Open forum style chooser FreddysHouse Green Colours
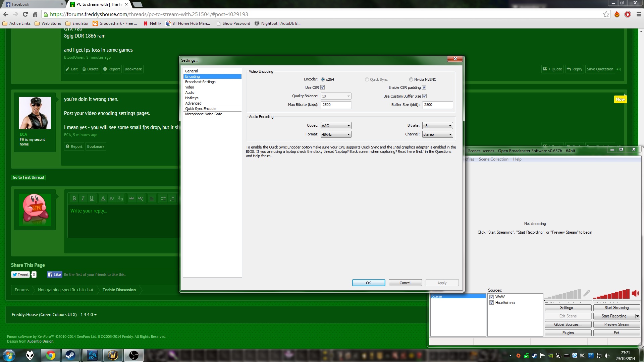The width and height of the screenshot is (644, 362). click(54, 315)
